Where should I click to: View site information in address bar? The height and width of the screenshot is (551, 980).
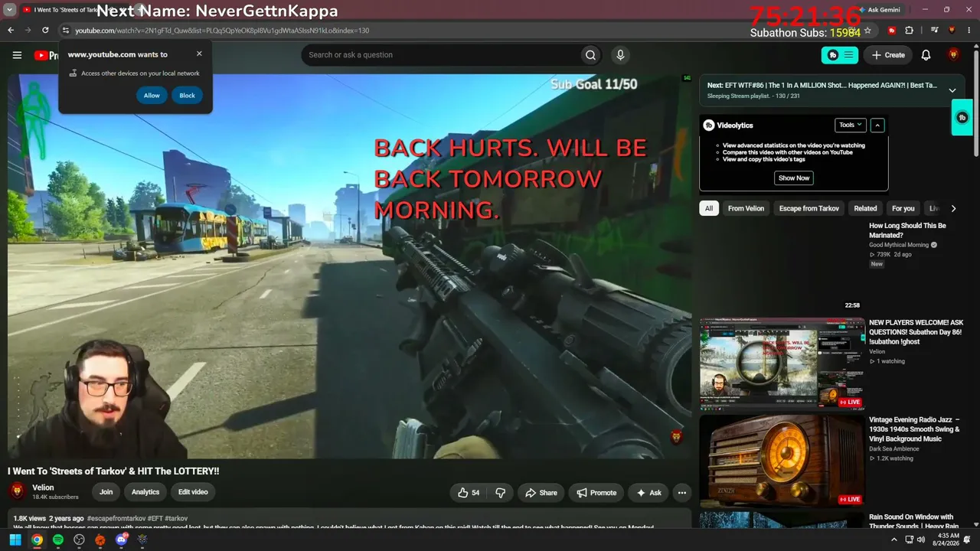tap(66, 31)
